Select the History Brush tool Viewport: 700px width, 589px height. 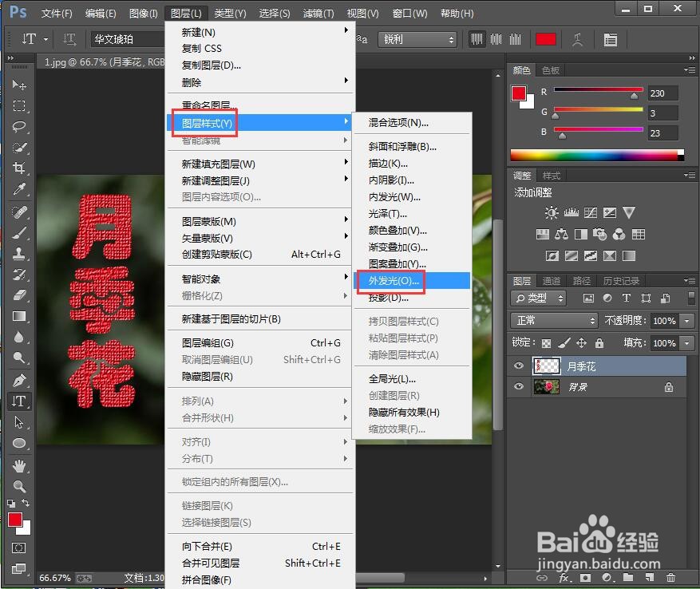pos(18,275)
